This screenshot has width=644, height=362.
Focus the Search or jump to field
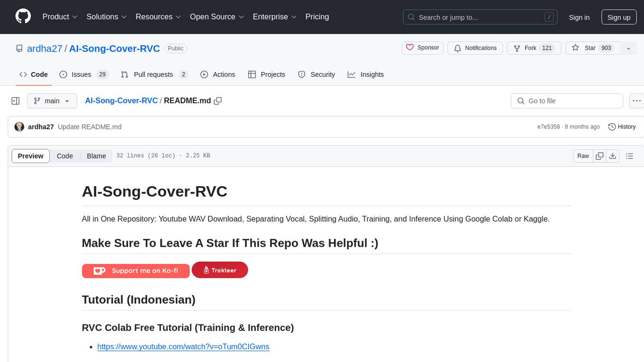[x=479, y=17]
